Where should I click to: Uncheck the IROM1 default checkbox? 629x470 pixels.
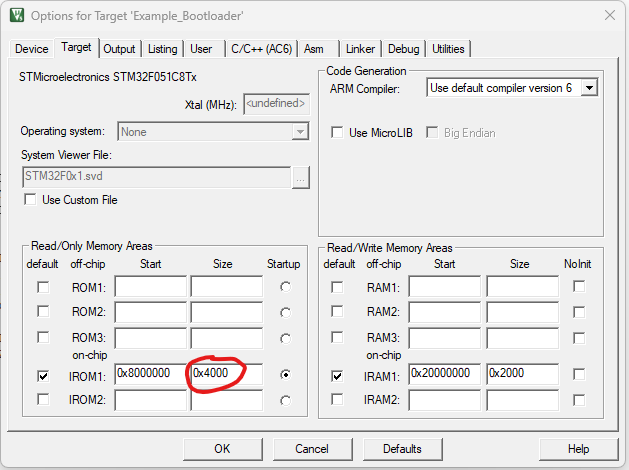[x=42, y=376]
